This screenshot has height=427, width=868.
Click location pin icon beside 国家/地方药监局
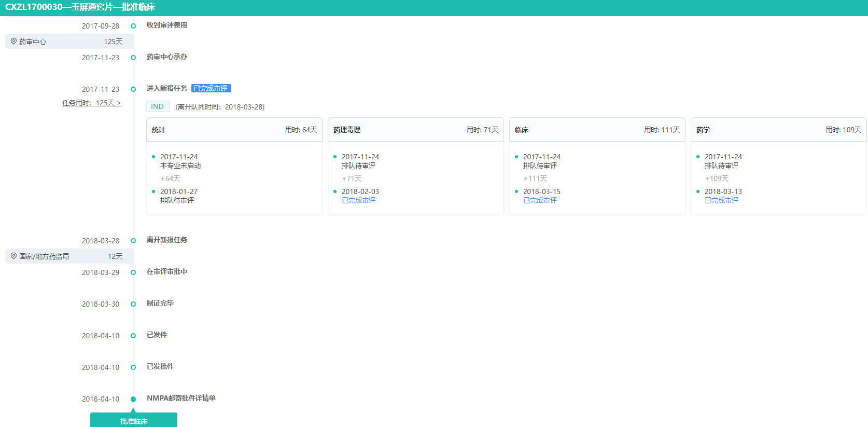coord(13,256)
